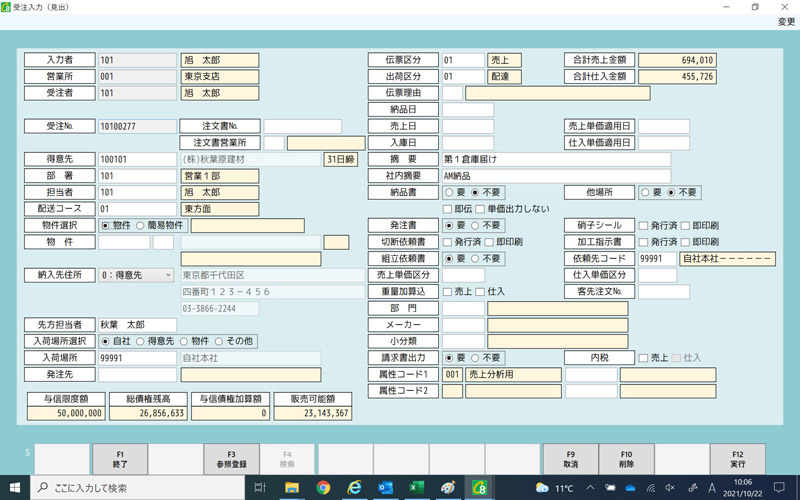This screenshot has width=800, height=500.
Task: Click the pen/link tray icon
Action: click(692, 488)
